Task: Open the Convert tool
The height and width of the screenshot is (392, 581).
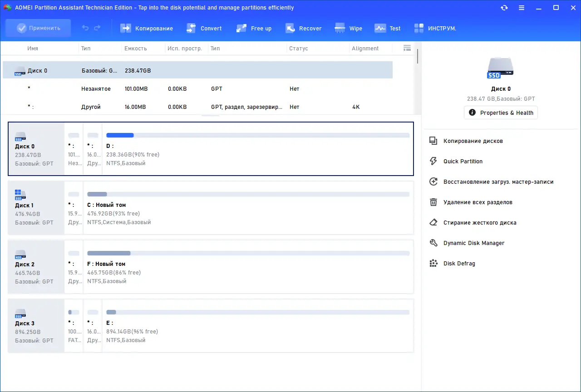Action: pyautogui.click(x=204, y=28)
